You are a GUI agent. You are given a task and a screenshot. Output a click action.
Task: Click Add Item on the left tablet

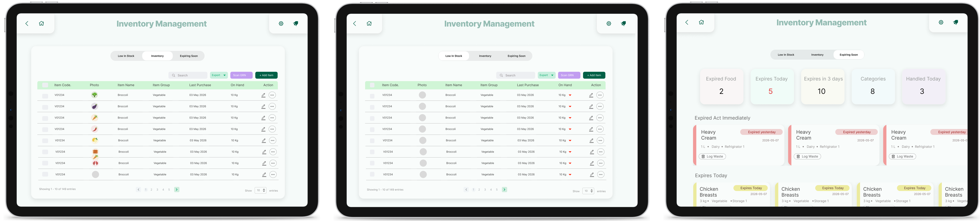click(x=266, y=75)
